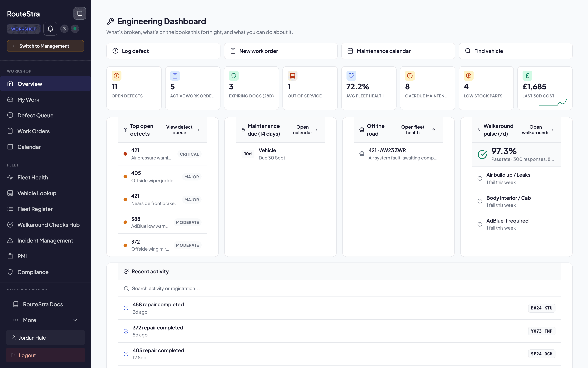
Task: Click the Low Stock Parts box icon
Action: (469, 76)
